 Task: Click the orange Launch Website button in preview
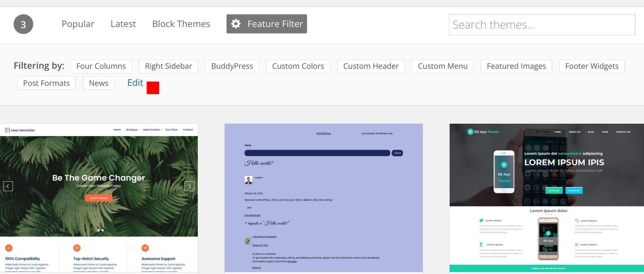[x=99, y=198]
